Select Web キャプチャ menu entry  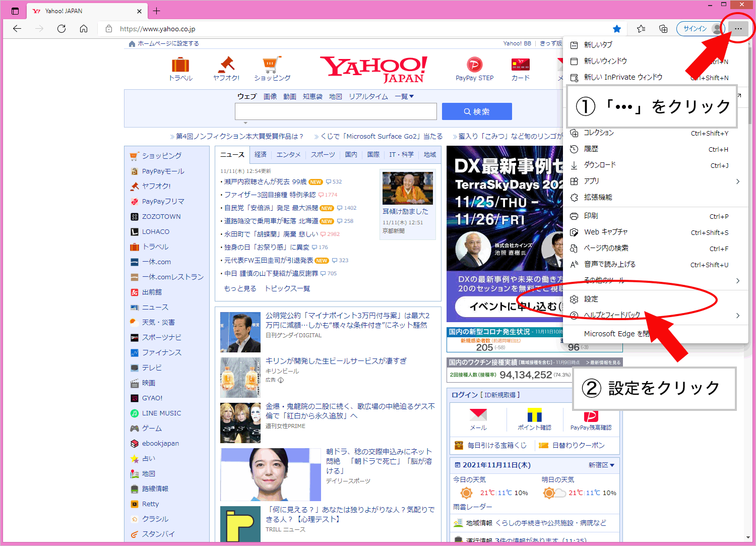tap(655, 232)
